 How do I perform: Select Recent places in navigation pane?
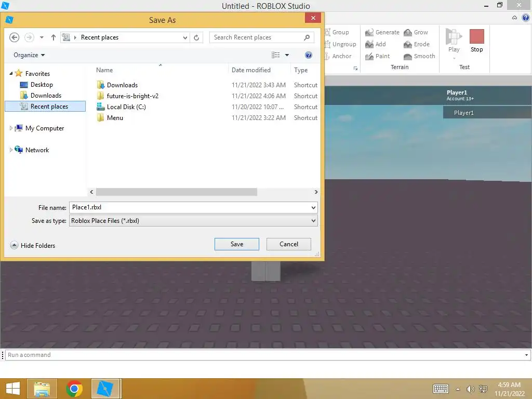pyautogui.click(x=45, y=106)
